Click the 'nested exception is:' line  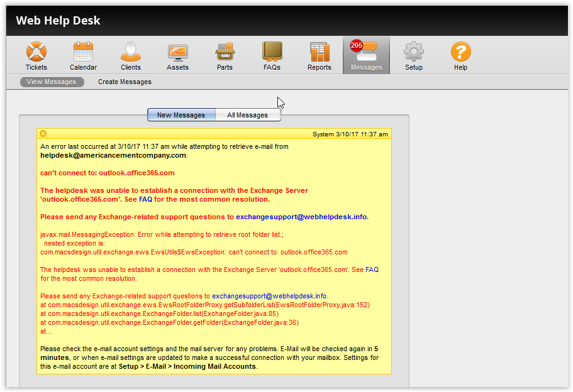pos(75,244)
